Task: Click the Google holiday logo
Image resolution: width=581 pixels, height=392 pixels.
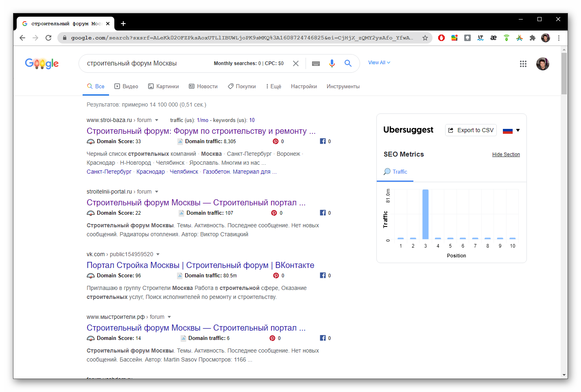Action: [x=42, y=63]
